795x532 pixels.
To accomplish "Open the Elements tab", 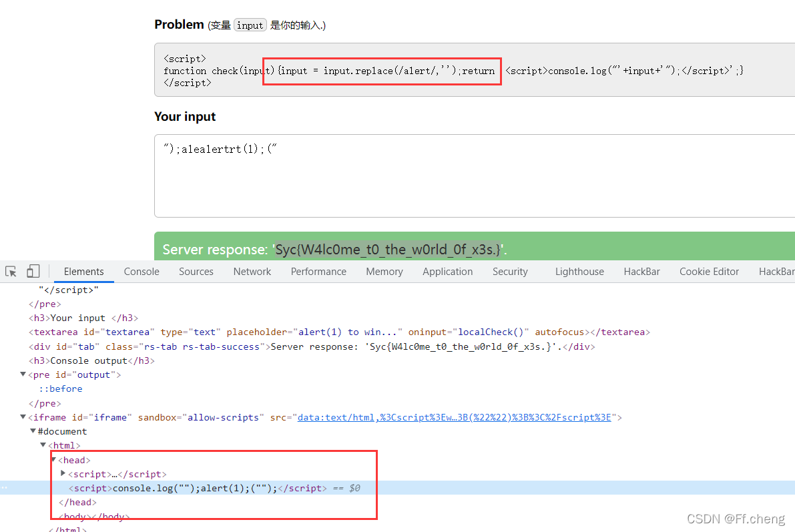I will [83, 272].
